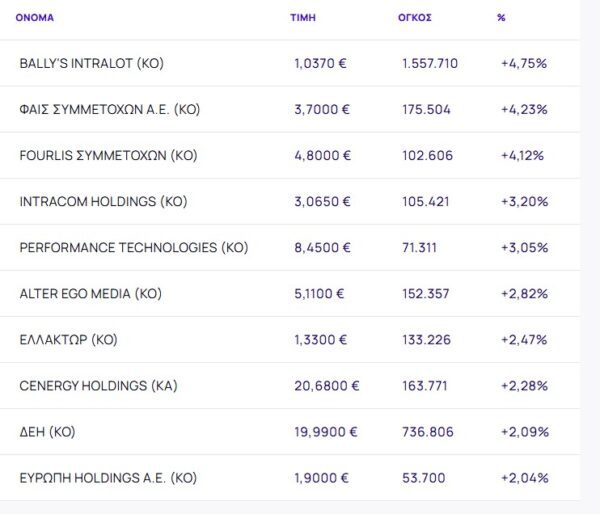Open the ΔΕΗ (ΚΟ) stock
Image resolution: width=600 pixels, height=514 pixels.
pyautogui.click(x=47, y=432)
